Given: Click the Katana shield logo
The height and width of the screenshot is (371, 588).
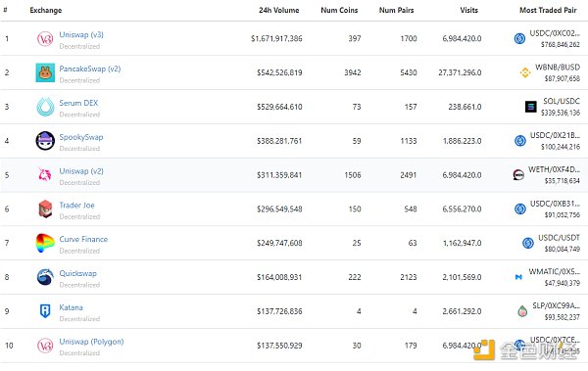Looking at the screenshot, I should 45,311.
